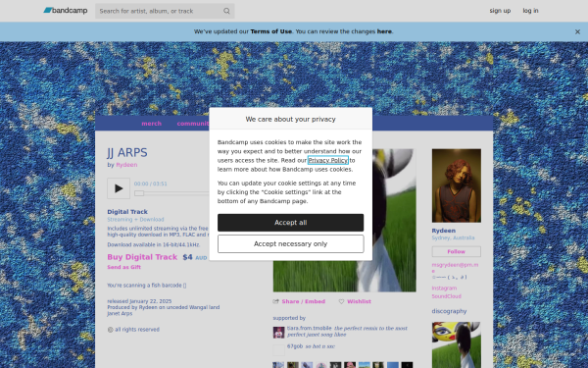Click the Wishlist heart icon
Image resolution: width=588 pixels, height=368 pixels.
click(x=341, y=301)
